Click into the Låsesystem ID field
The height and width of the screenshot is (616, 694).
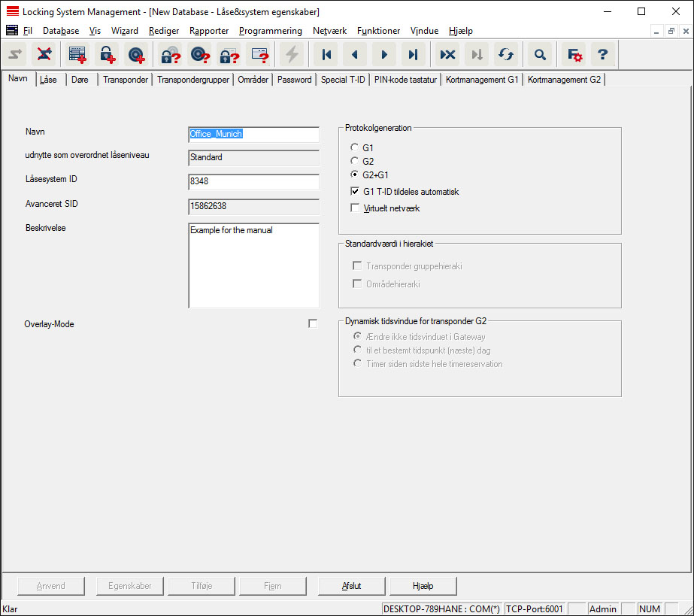(253, 181)
